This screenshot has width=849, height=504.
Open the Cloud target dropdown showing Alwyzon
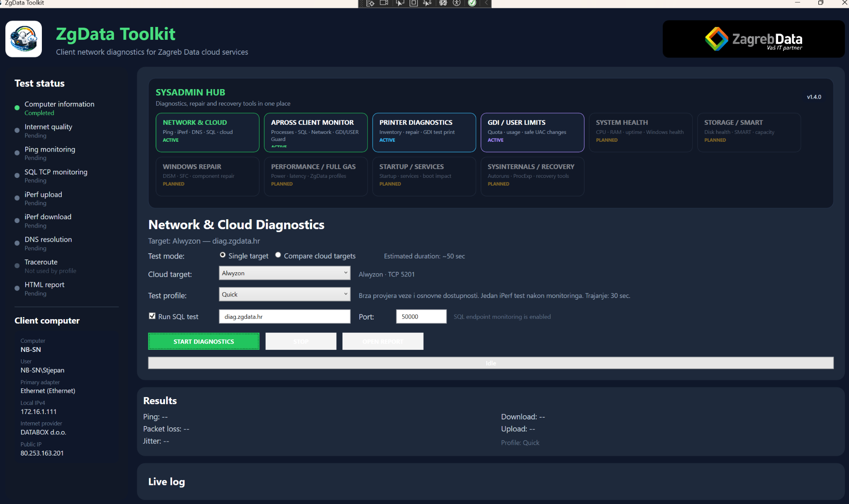(x=284, y=273)
